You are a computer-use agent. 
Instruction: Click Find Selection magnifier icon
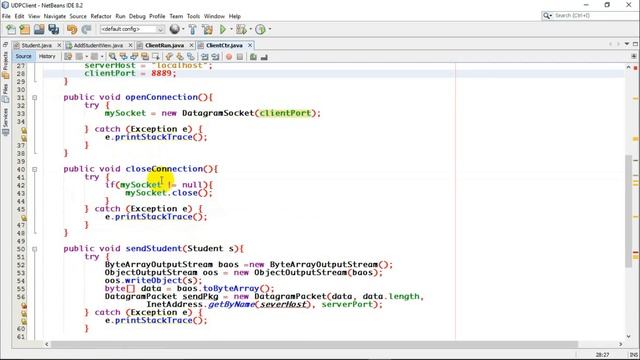point(113,57)
